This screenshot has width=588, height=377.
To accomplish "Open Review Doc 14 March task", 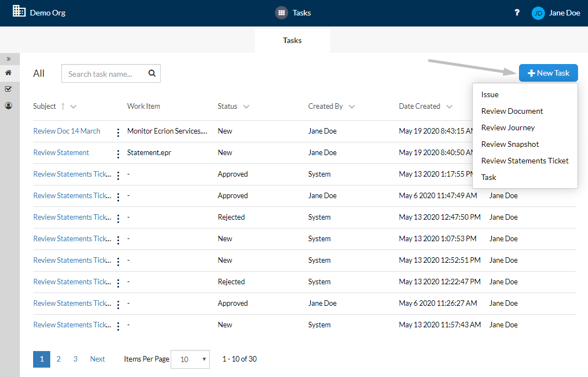I will 67,131.
